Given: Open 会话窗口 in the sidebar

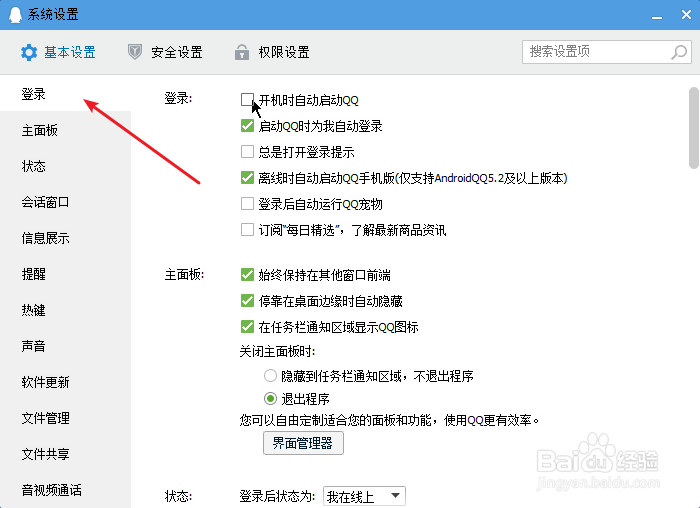Looking at the screenshot, I should point(65,202).
